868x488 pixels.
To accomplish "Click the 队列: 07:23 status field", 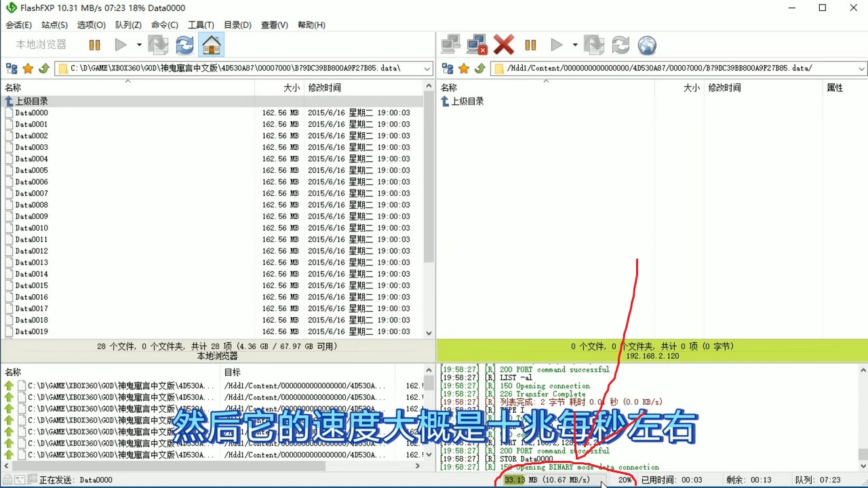I will [x=818, y=480].
